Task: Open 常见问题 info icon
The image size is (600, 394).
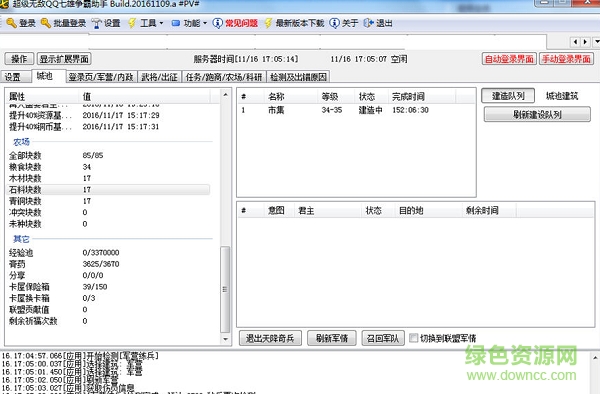Action: (217, 23)
